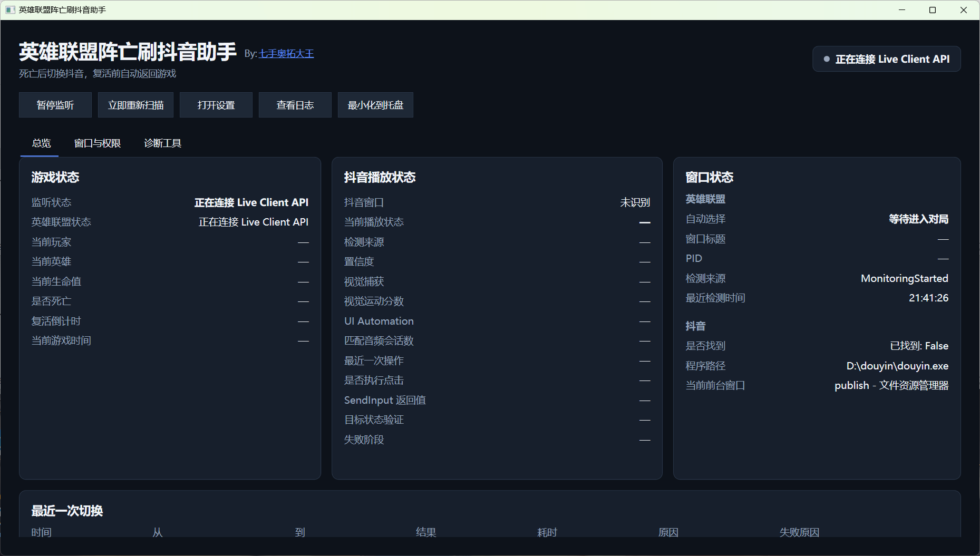Screen dimensions: 980x556
Task: Open the 诊断工具 tab
Action: point(163,143)
